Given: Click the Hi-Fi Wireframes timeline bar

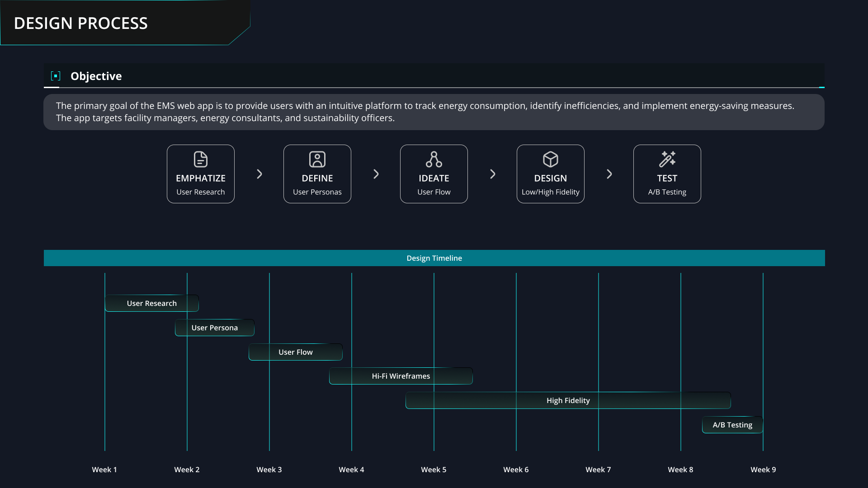Looking at the screenshot, I should 401,376.
